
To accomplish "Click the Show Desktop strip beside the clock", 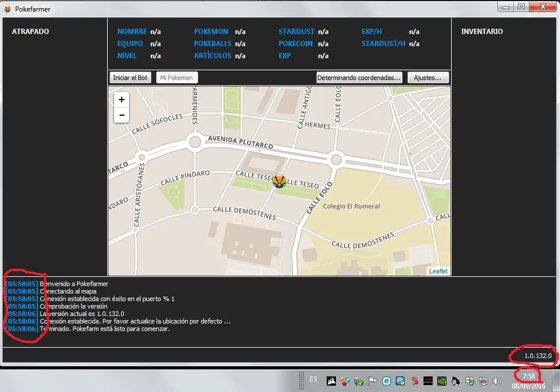I will pyautogui.click(x=556, y=381).
